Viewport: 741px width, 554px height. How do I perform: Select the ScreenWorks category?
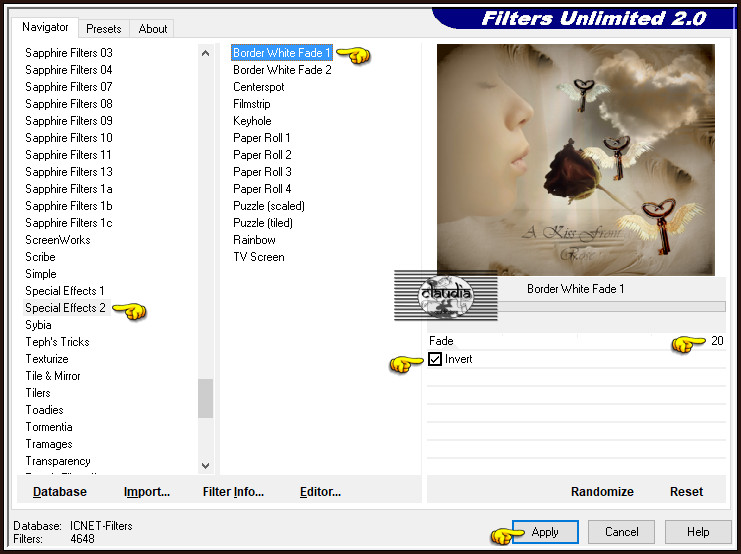(x=57, y=240)
